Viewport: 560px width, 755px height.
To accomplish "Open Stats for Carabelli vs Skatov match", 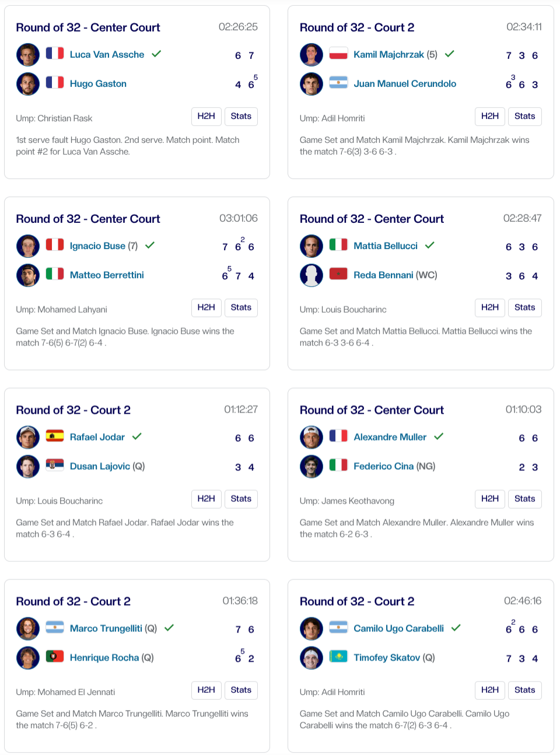I will click(524, 690).
